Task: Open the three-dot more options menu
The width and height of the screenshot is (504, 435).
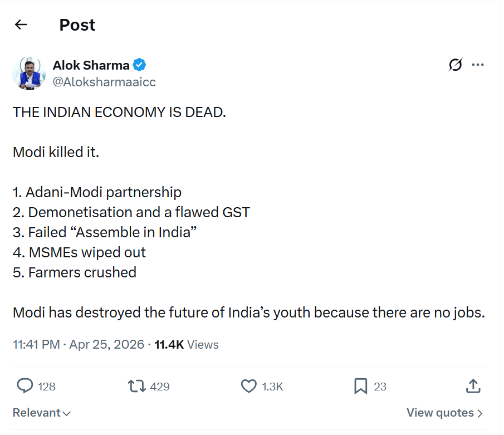Action: coord(477,65)
